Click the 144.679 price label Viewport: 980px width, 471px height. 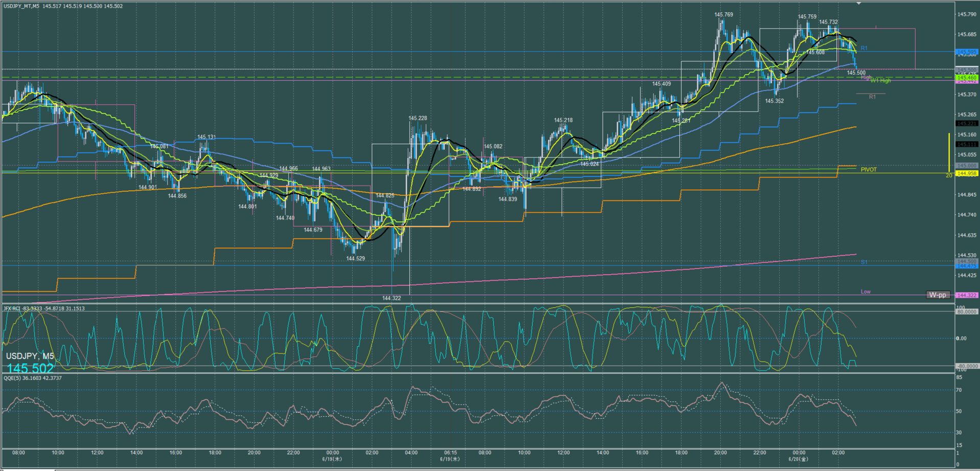[313, 230]
